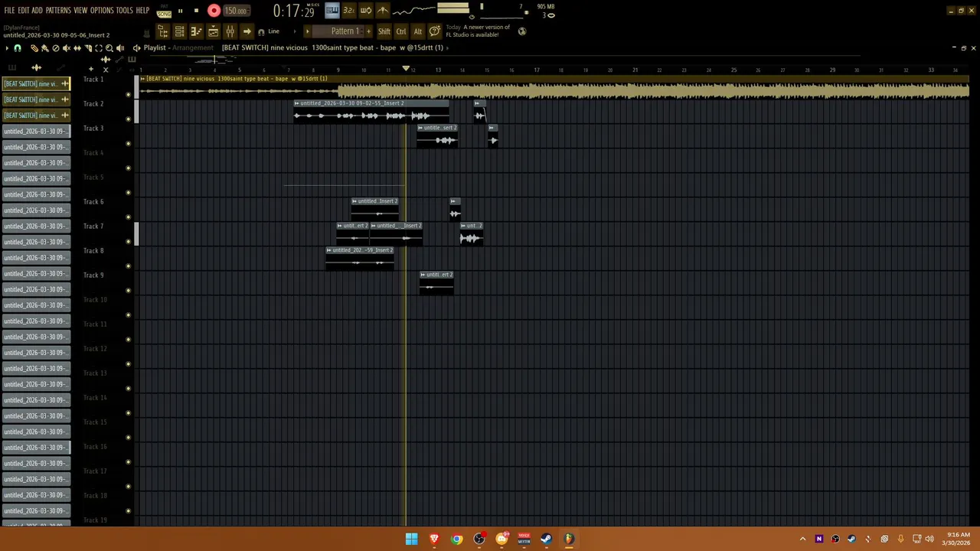Click the arrow left of Pattern 1
Viewport: 980px width, 551px height.
tap(307, 31)
